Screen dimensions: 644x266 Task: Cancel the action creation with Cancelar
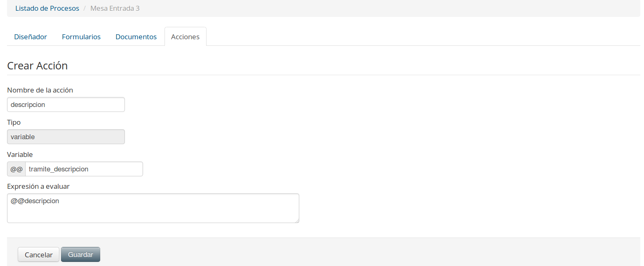coord(39,254)
